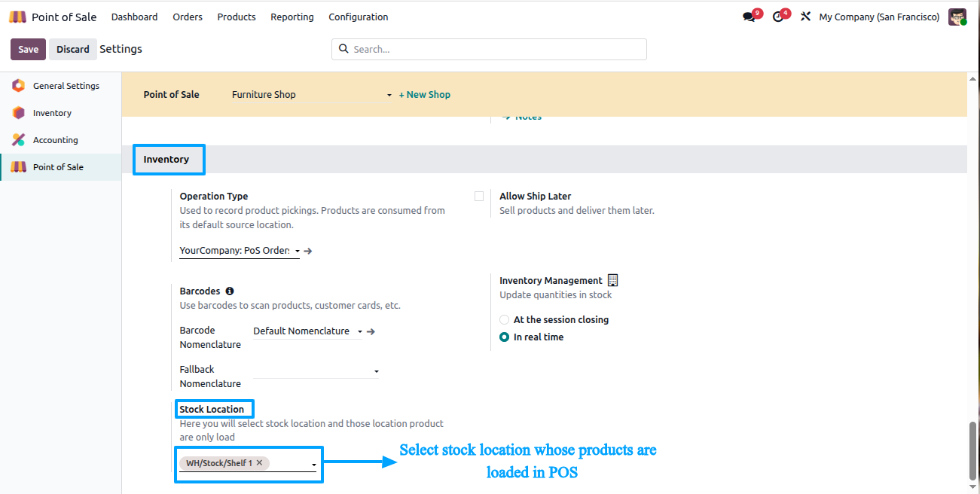Open the activities clock icon with badge 4
Screen dimensions: 980x494
[778, 17]
